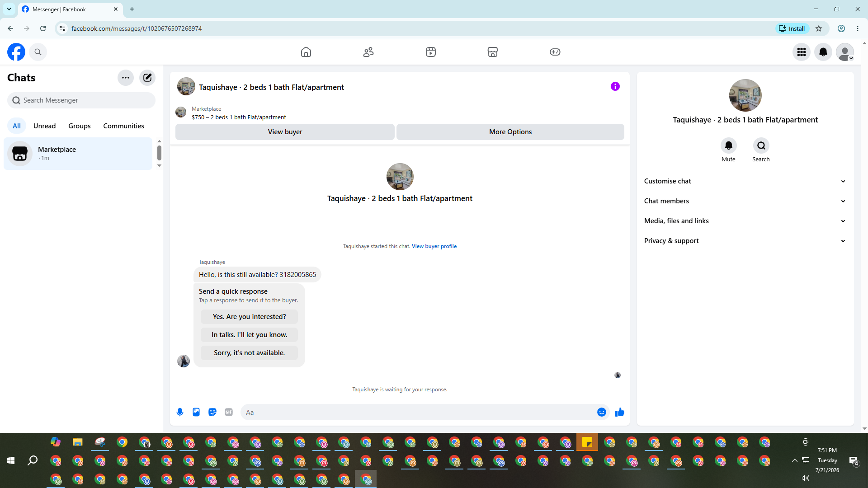868x488 pixels.
Task: Open the tab search dropdown arrow
Action: click(x=9, y=9)
